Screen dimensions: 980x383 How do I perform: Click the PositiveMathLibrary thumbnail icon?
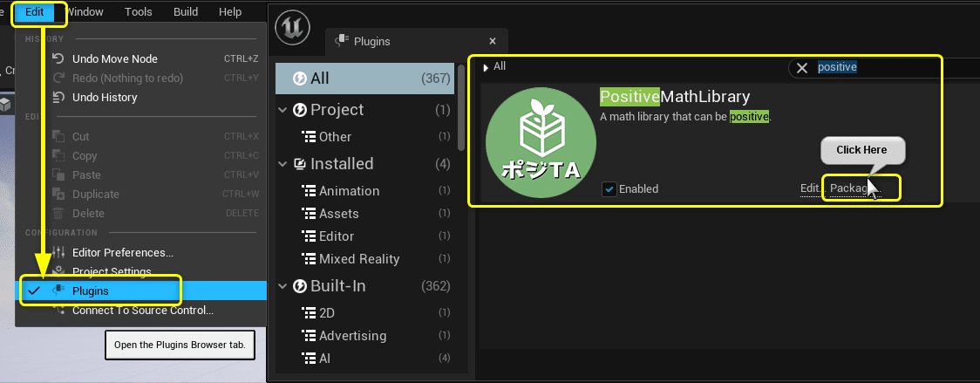(541, 143)
